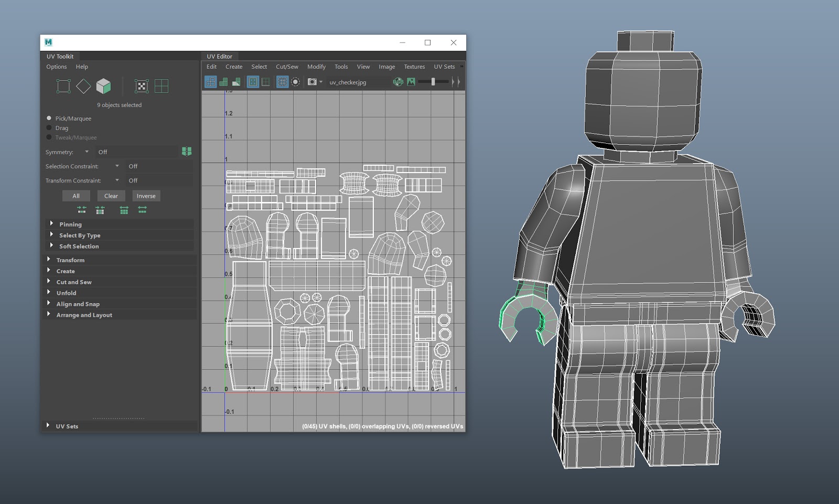The image size is (839, 504).
Task: Click inward-arrows icon above two-row grid
Action: coord(100,210)
